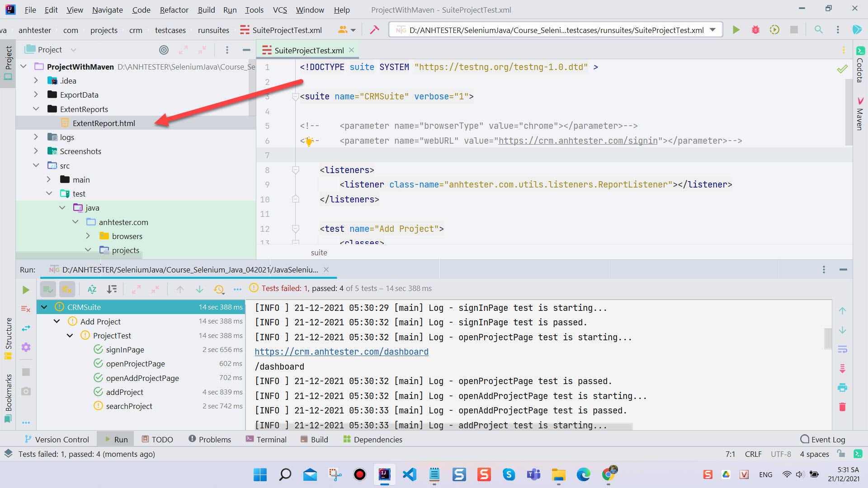The image size is (868, 488).
Task: Click the CRLF line separator in the status bar
Action: [753, 454]
